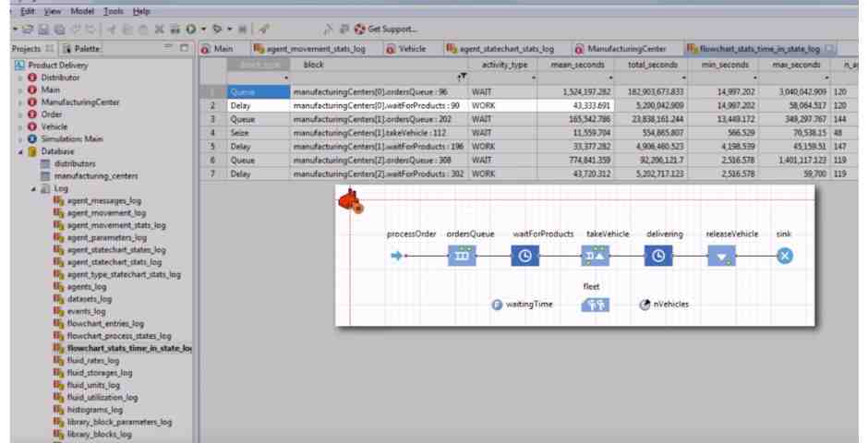The width and height of the screenshot is (868, 443).
Task: Click the fleet resource pool icon
Action: (x=593, y=303)
